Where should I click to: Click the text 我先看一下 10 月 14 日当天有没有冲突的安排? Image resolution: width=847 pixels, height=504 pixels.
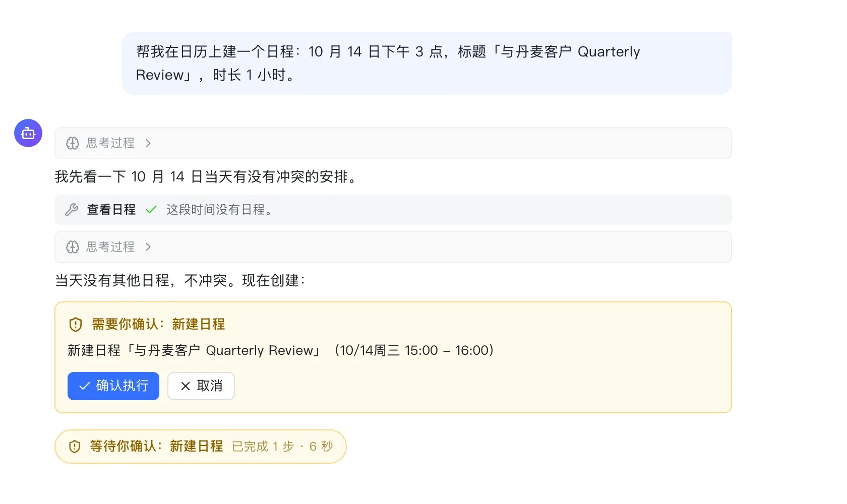(206, 177)
